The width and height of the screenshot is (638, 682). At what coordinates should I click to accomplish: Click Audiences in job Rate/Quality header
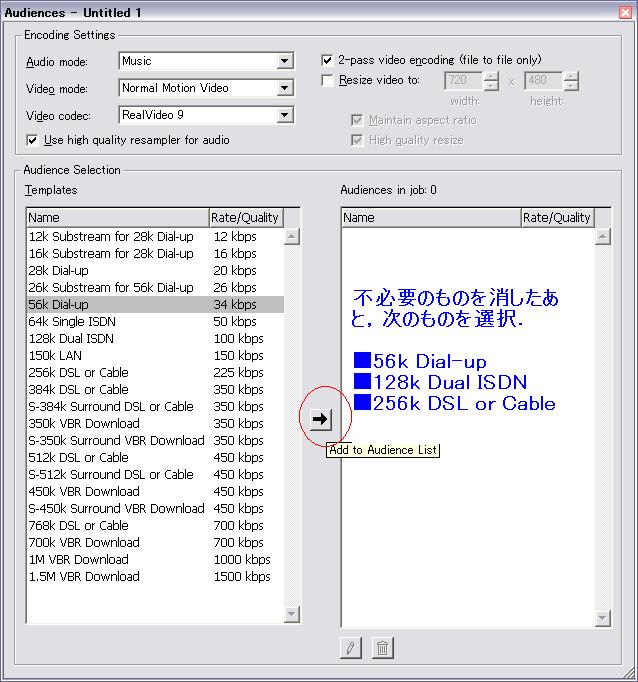558,217
